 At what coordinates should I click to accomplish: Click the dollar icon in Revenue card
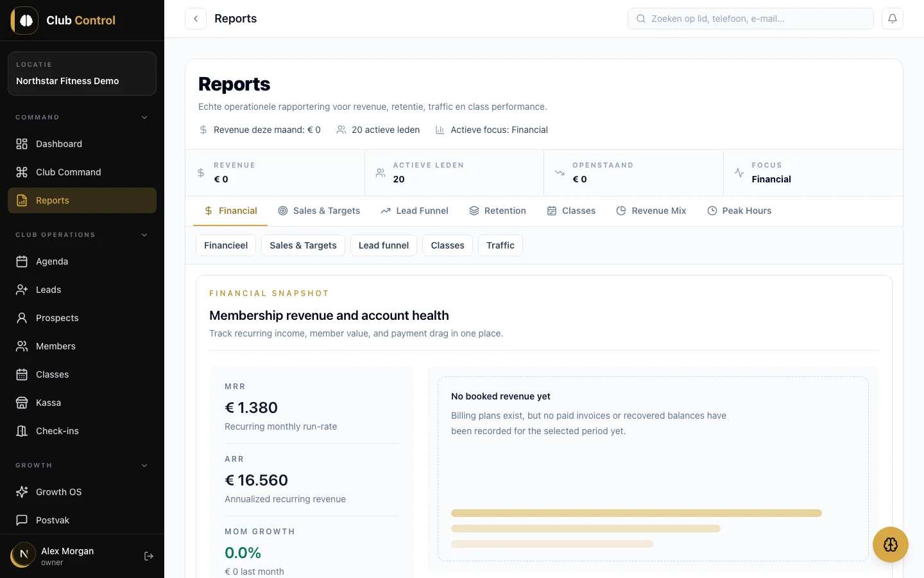201,173
